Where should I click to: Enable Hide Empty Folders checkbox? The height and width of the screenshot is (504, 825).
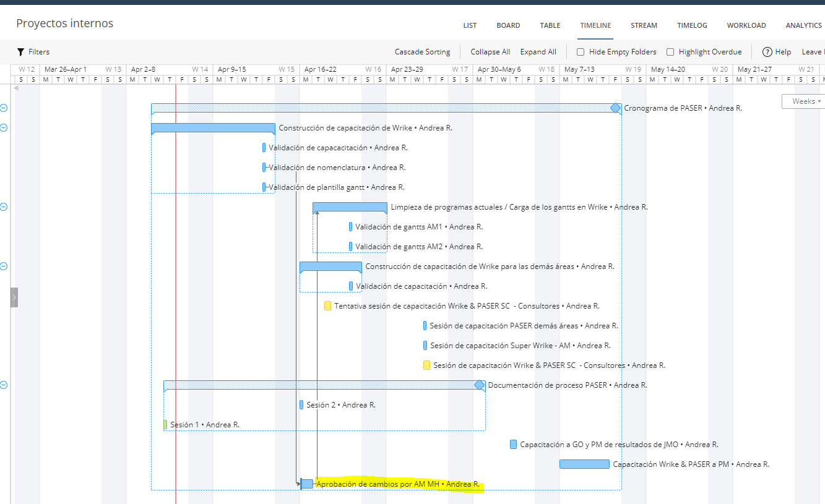(x=581, y=52)
